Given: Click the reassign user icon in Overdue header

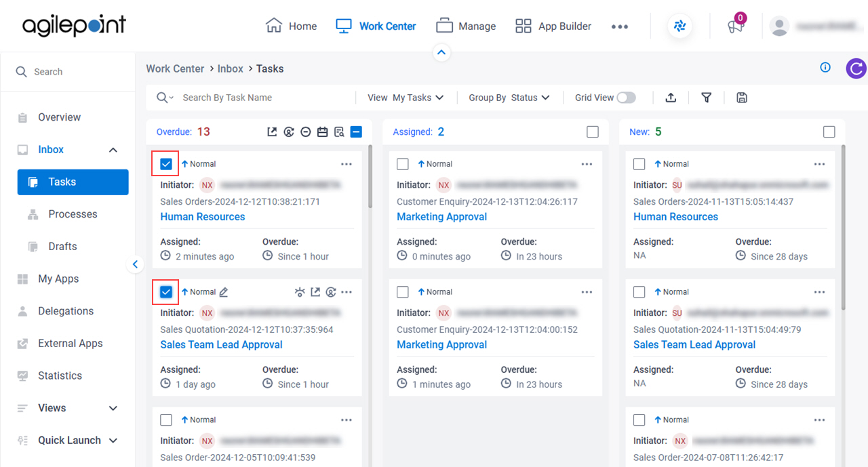Looking at the screenshot, I should click(x=289, y=132).
